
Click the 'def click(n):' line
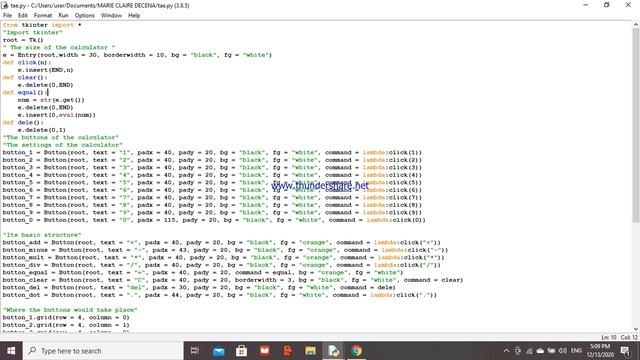[x=27, y=62]
